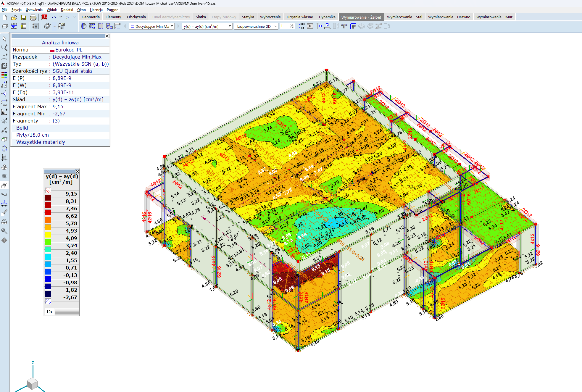Open the Ustawienia menu
Image resolution: width=582 pixels, height=392 pixels.
click(x=34, y=10)
